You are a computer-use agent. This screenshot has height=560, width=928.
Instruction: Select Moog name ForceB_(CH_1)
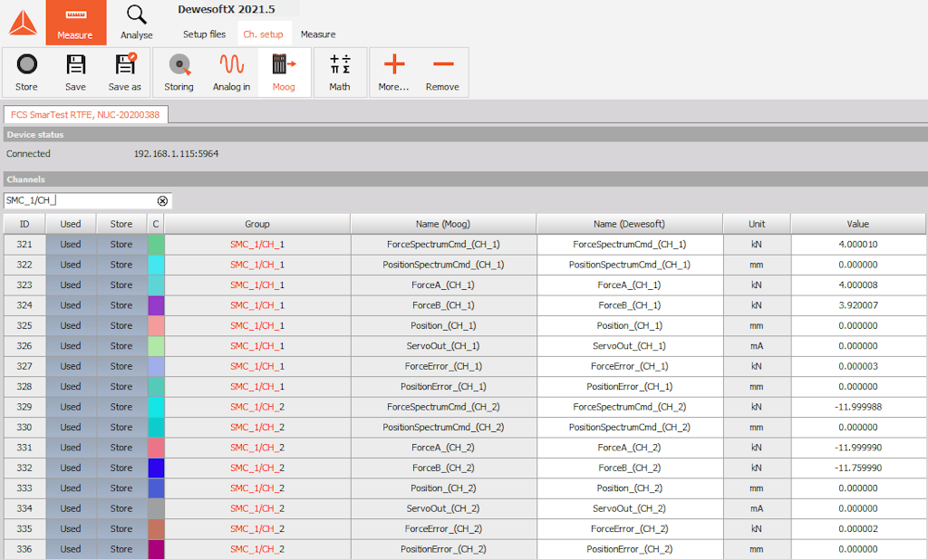443,305
